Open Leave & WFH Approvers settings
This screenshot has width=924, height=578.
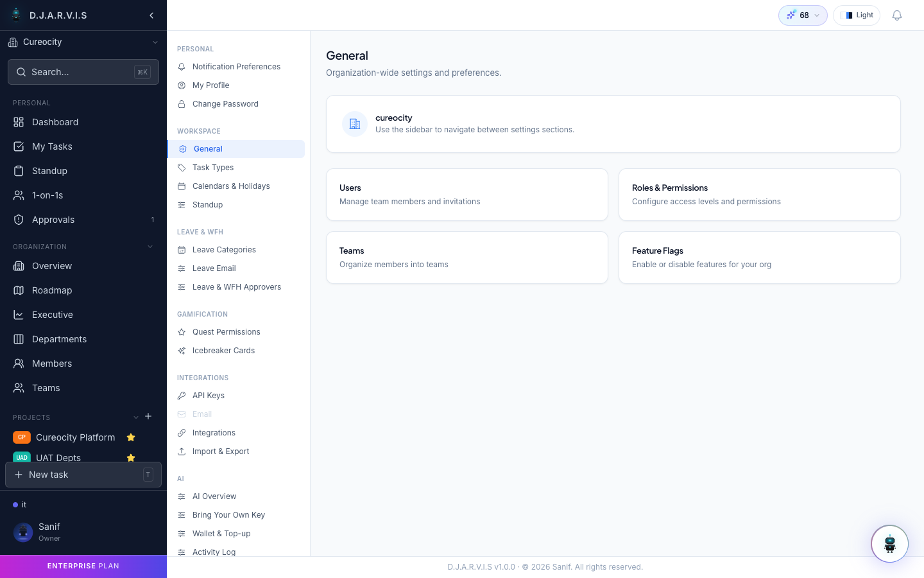click(236, 287)
